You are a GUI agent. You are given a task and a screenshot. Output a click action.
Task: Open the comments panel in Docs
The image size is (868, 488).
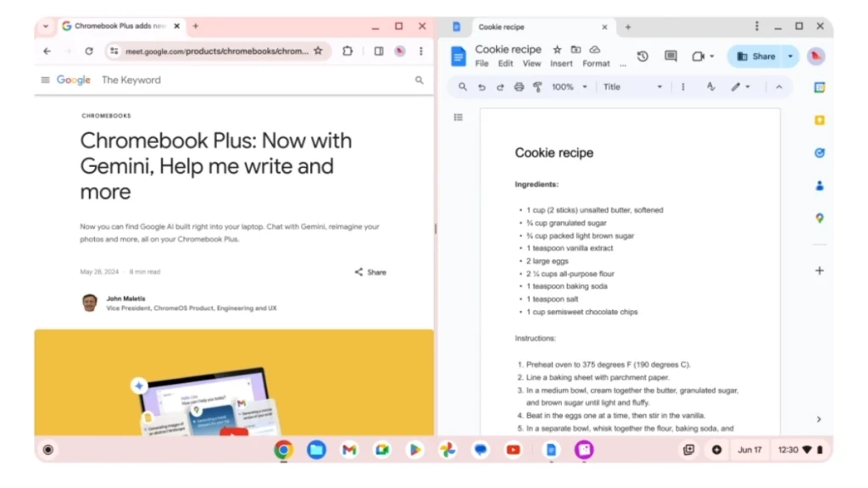670,56
